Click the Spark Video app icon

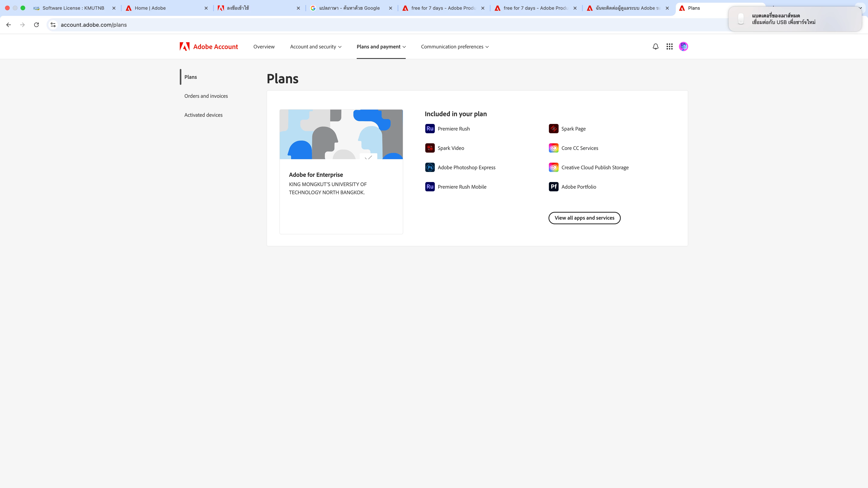(x=430, y=148)
